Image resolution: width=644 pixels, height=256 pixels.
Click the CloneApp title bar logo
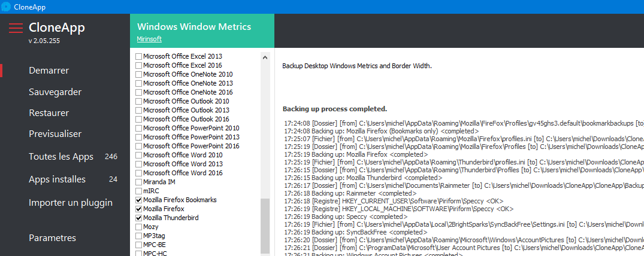[x=6, y=7]
